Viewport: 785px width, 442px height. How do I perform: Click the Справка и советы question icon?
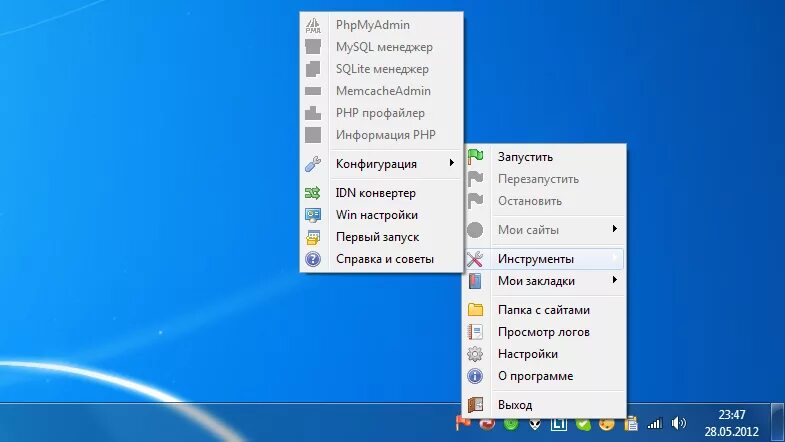[313, 259]
